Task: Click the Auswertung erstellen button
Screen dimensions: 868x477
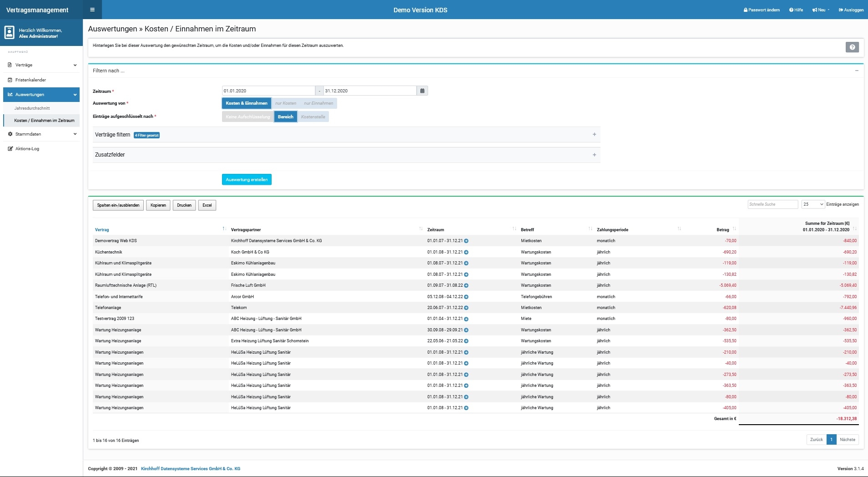Action: click(247, 180)
